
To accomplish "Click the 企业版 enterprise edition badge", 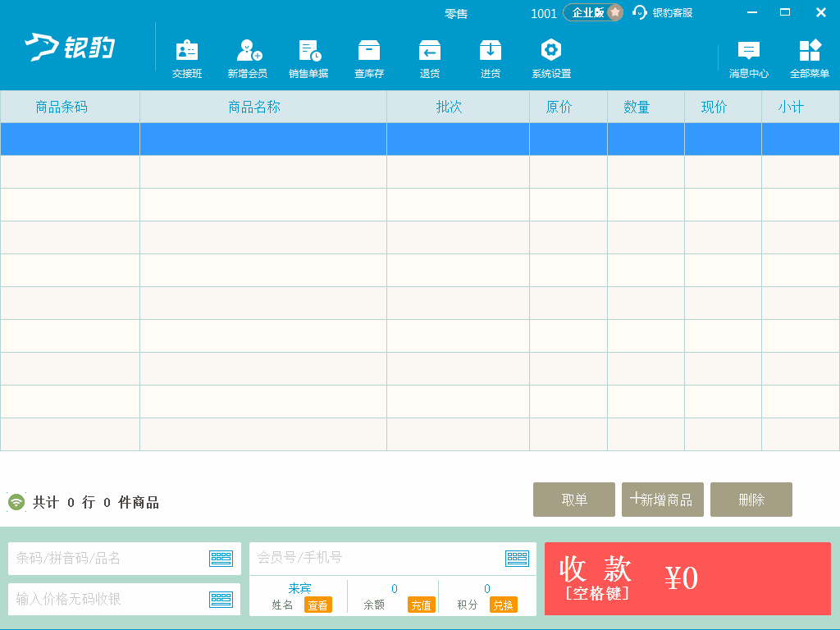I will [593, 13].
